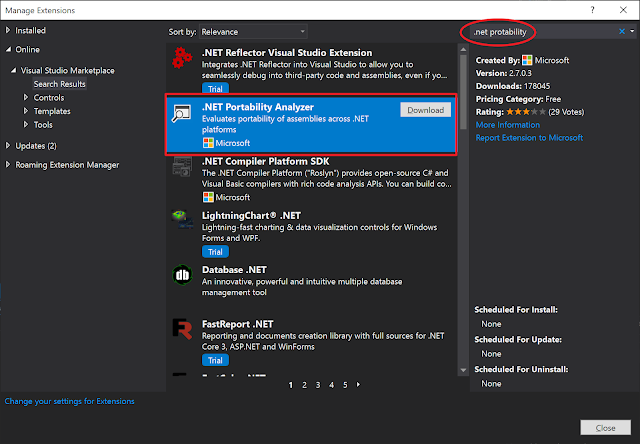Click Microsoft logo under .NET Compiler Platform SDK

point(208,197)
